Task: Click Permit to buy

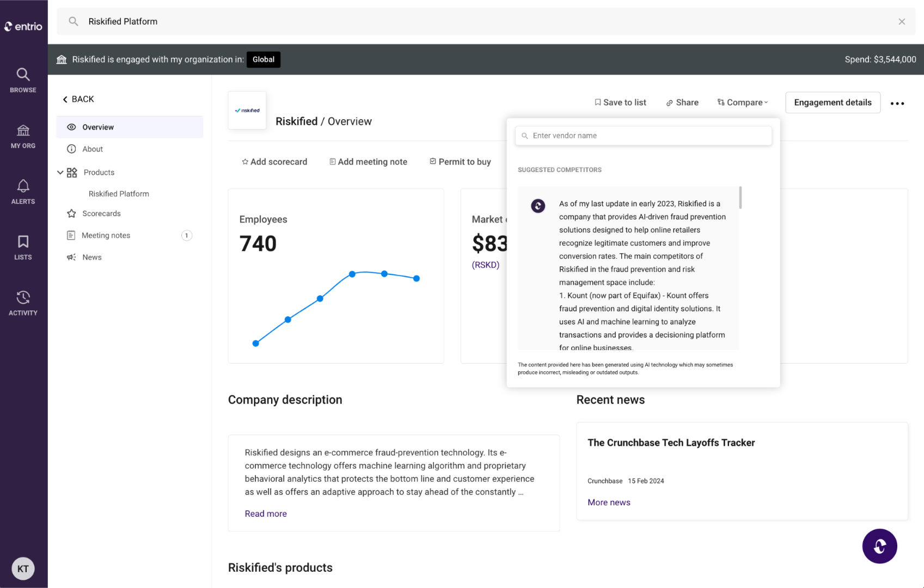Action: 460,162
